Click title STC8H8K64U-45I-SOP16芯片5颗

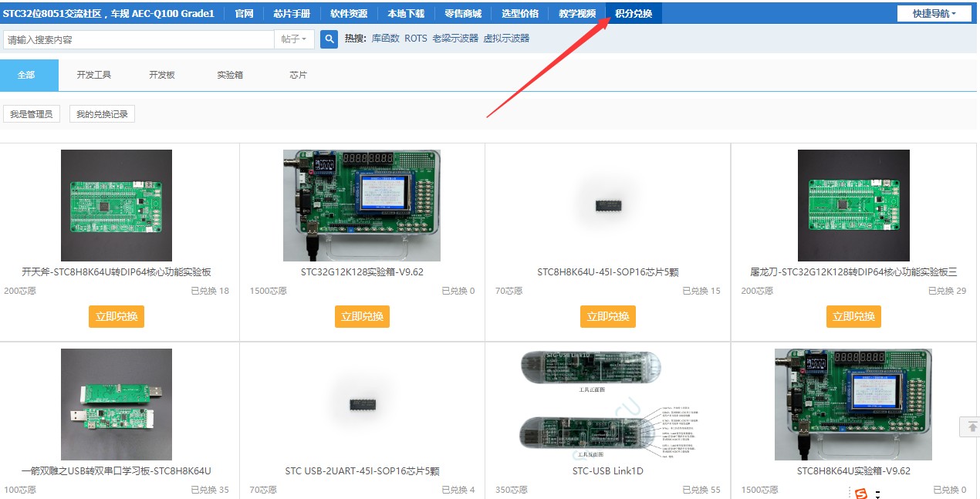tap(608, 272)
